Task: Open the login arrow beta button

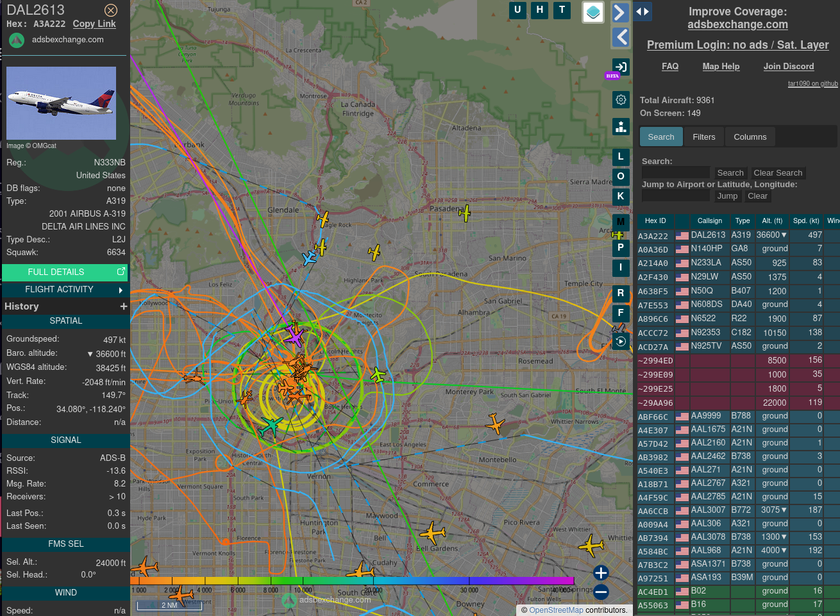Action: [x=620, y=67]
